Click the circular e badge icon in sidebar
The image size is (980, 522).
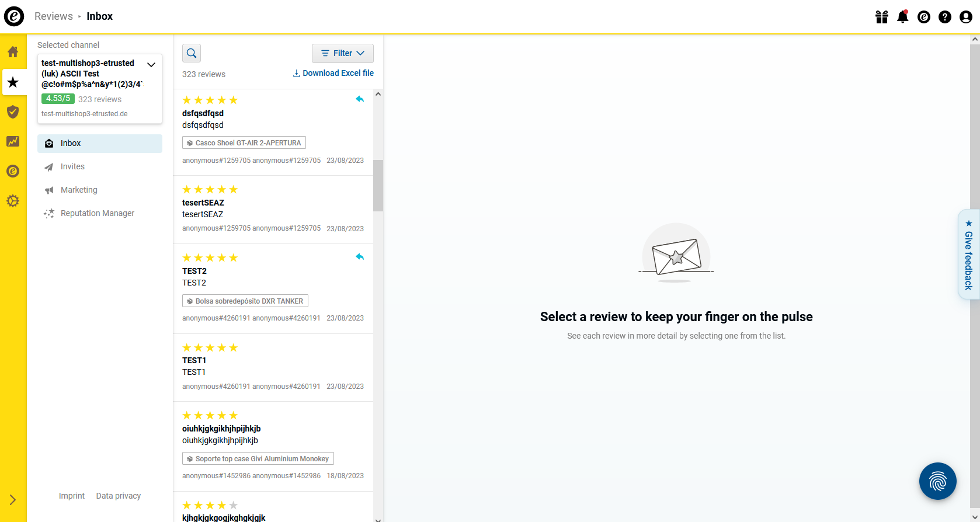[x=13, y=171]
